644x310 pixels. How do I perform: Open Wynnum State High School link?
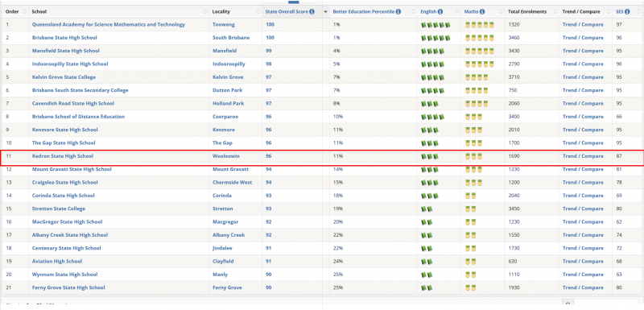coord(64,275)
